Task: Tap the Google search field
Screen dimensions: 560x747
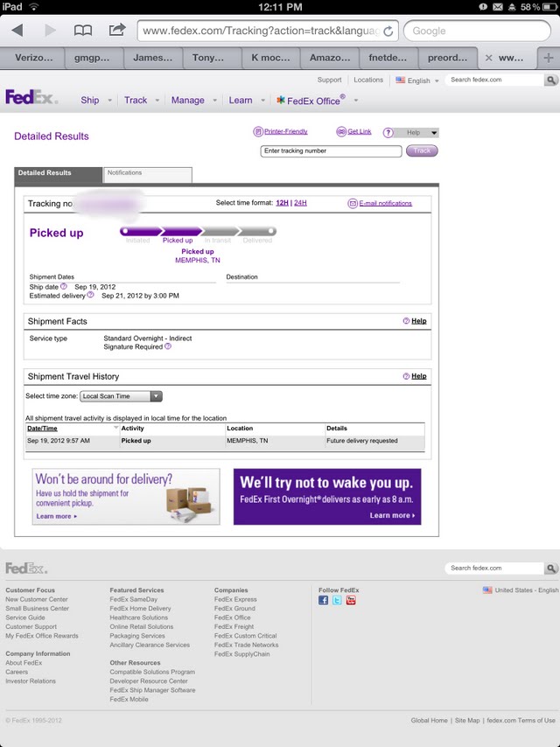Action: pos(477,31)
